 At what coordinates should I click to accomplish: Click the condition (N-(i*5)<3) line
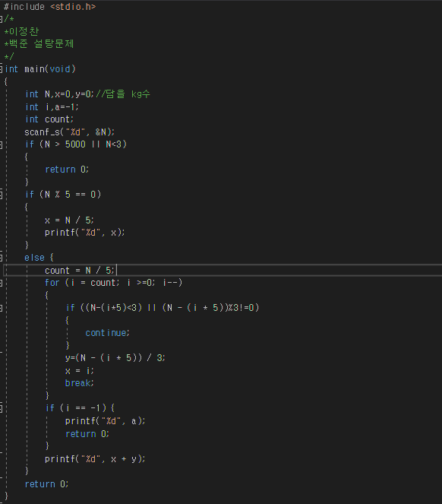[163, 308]
